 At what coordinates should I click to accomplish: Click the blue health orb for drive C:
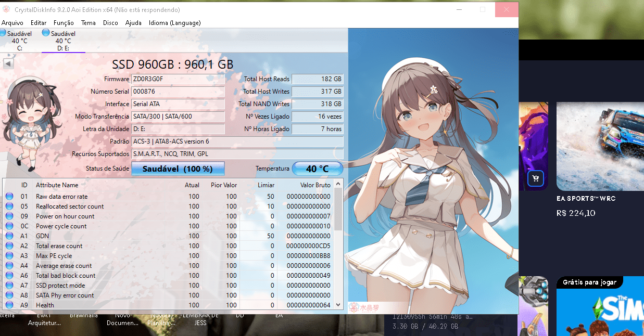coord(3,33)
